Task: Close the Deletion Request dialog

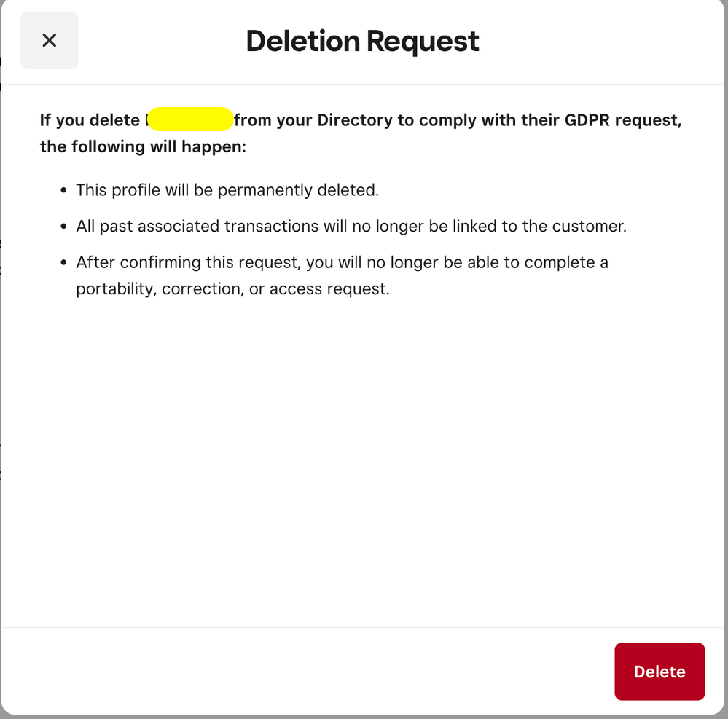Action: click(x=49, y=41)
